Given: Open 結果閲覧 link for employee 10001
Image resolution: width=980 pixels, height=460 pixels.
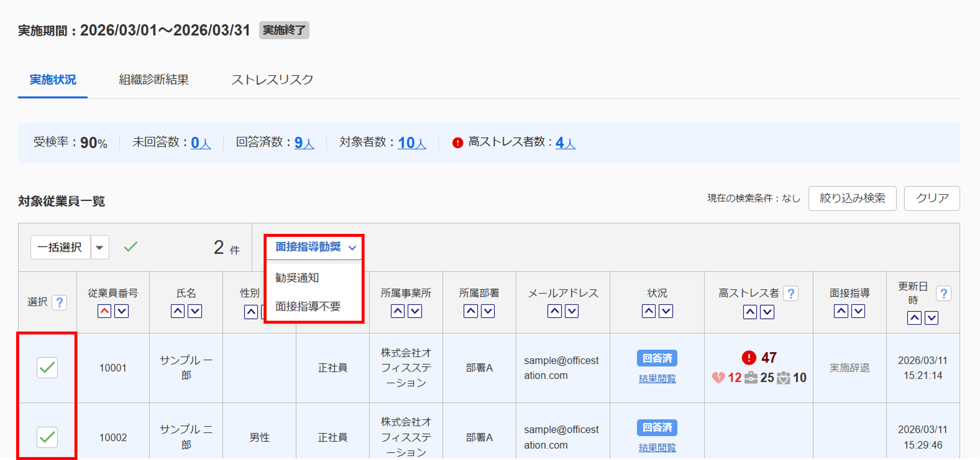Looking at the screenshot, I should coord(657,379).
